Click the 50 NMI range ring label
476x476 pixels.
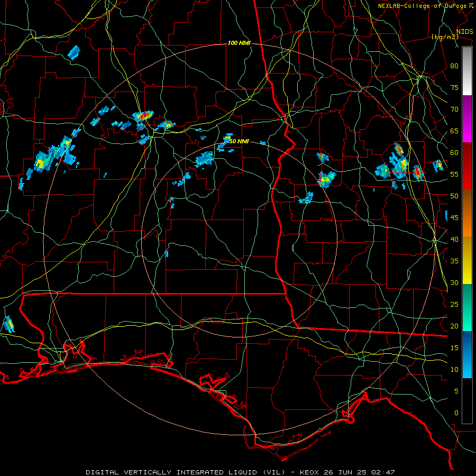239,141
